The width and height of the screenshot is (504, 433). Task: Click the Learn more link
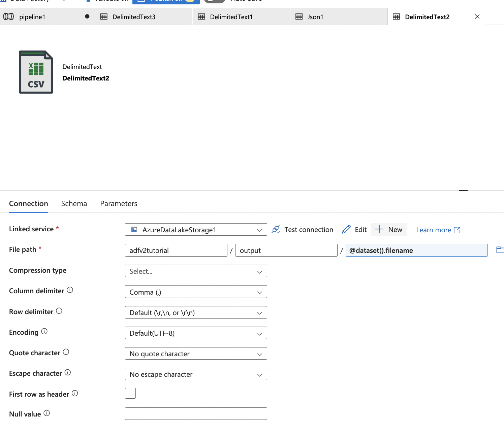(x=434, y=230)
